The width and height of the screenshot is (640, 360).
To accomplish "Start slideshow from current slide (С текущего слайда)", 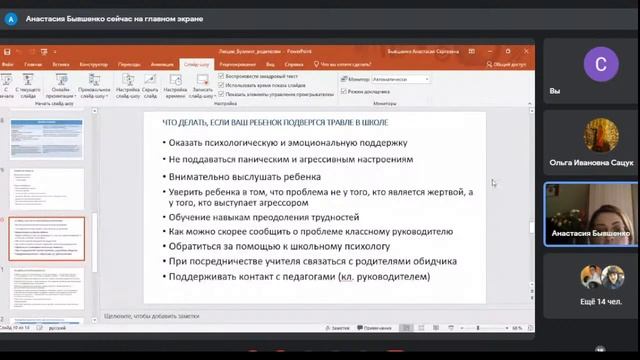I will [28, 86].
